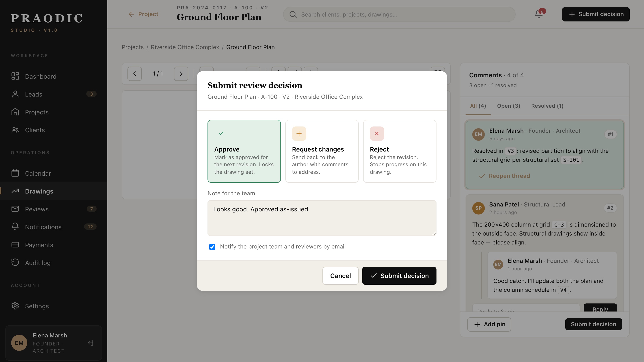
Task: Click the Leads person icon
Action: [x=15, y=94]
